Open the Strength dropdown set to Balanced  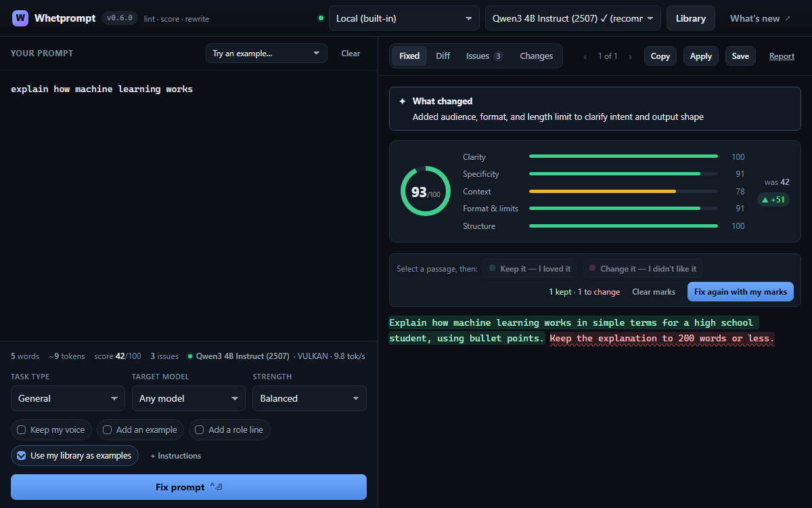309,398
